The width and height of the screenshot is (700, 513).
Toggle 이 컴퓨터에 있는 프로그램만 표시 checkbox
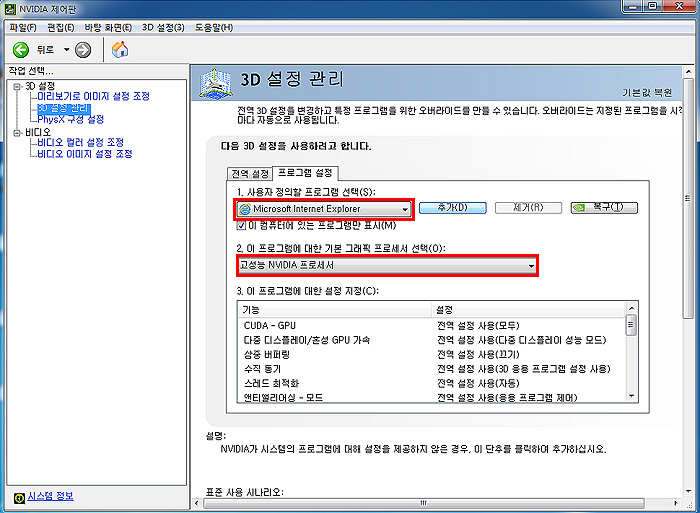point(241,225)
